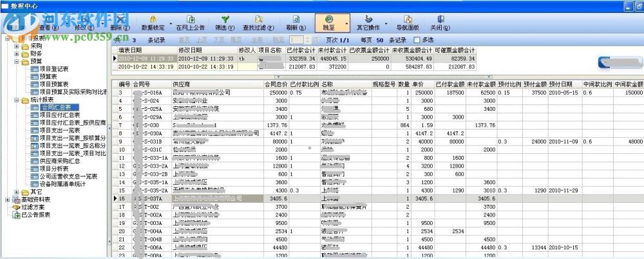Open the 其它操作 dropdown arrow
This screenshot has width=644, height=259.
pyautogui.click(x=386, y=23)
